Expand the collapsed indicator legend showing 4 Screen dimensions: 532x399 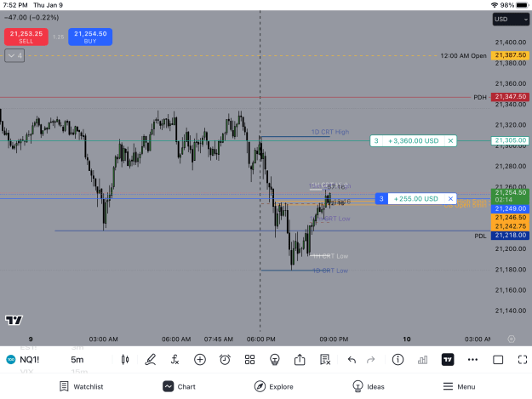click(14, 55)
